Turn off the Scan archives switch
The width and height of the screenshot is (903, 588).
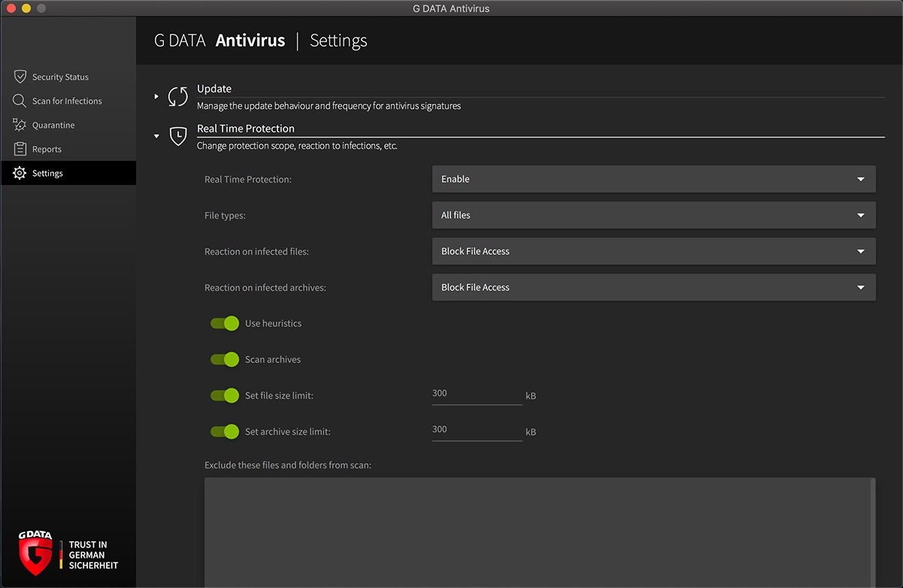(225, 359)
